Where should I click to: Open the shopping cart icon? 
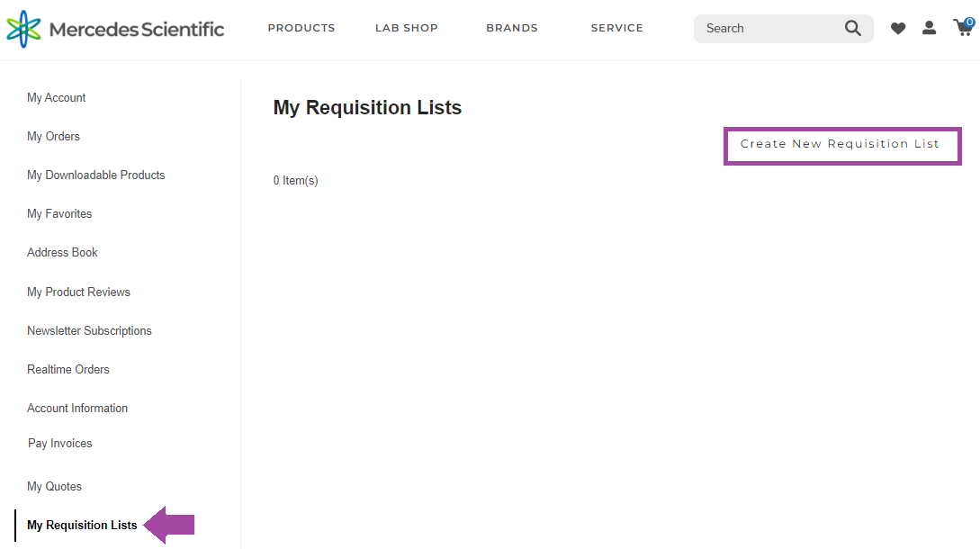[961, 28]
